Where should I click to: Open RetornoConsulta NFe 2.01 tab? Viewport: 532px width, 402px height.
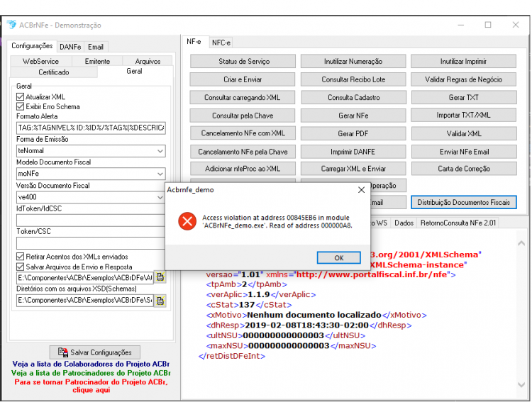(x=458, y=223)
